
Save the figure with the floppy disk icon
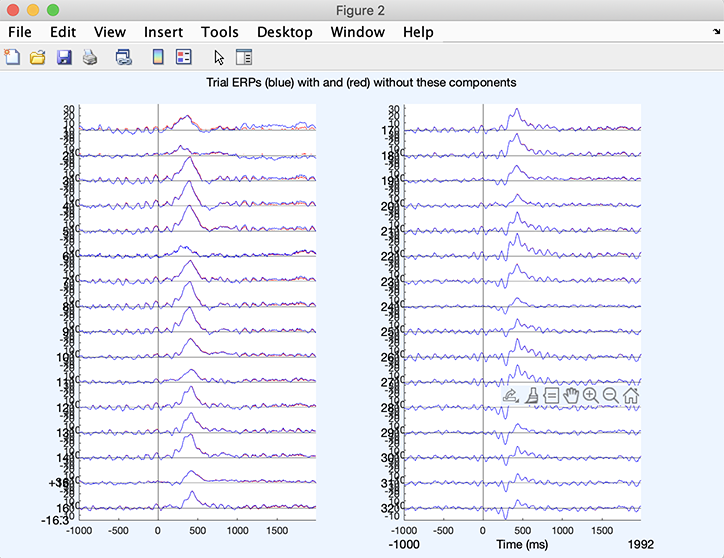(64, 57)
